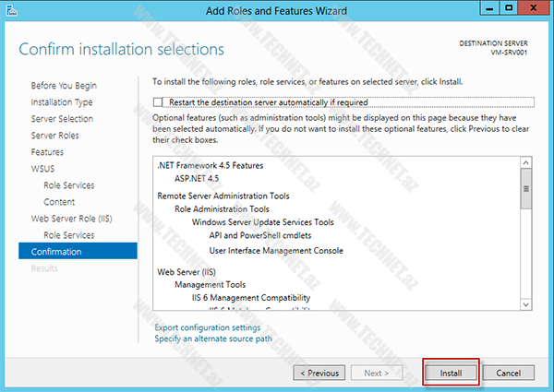Image resolution: width=554 pixels, height=392 pixels.
Task: Select API and PowerShell cmdlets entry
Action: point(260,235)
